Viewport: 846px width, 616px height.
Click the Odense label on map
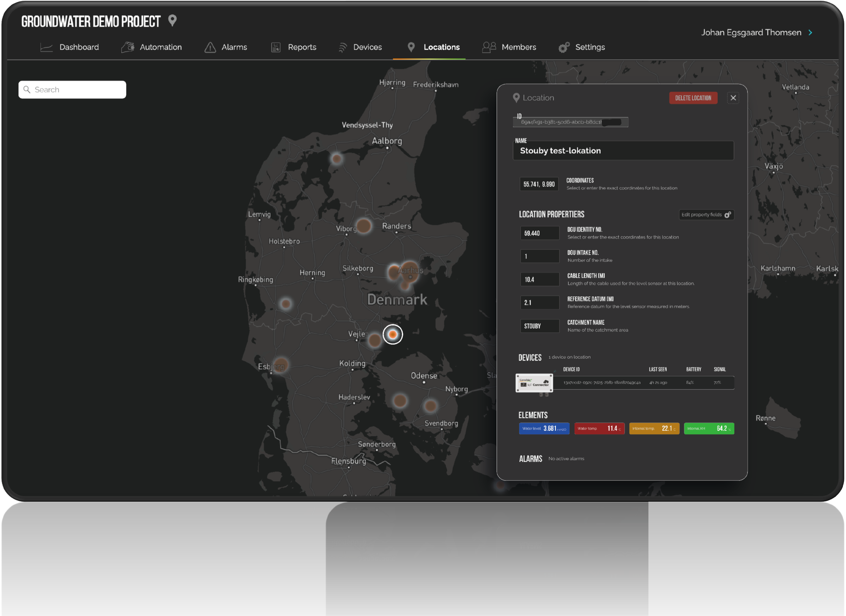424,376
